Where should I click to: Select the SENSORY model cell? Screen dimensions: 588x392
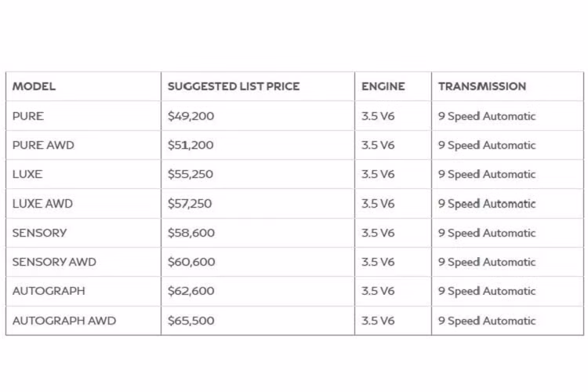(40, 233)
